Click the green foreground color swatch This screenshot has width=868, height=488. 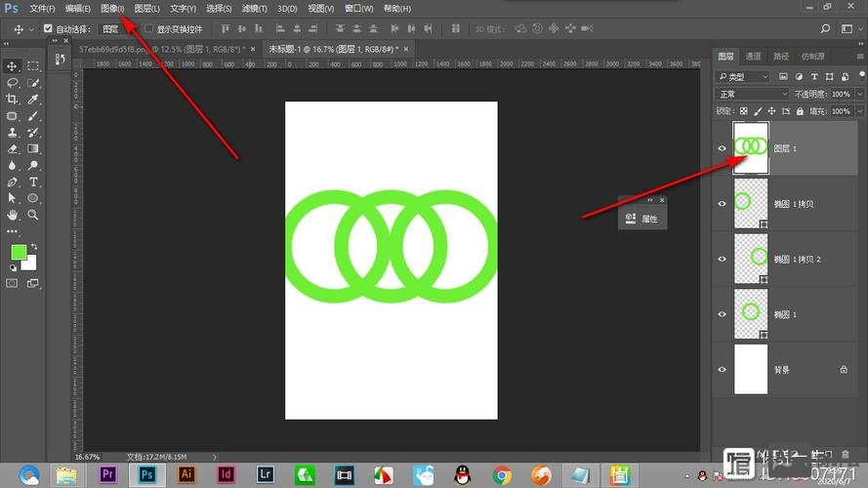(x=19, y=253)
